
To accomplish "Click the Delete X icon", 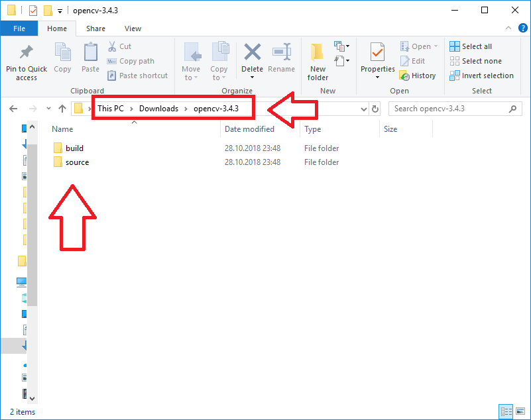I will coord(253,52).
